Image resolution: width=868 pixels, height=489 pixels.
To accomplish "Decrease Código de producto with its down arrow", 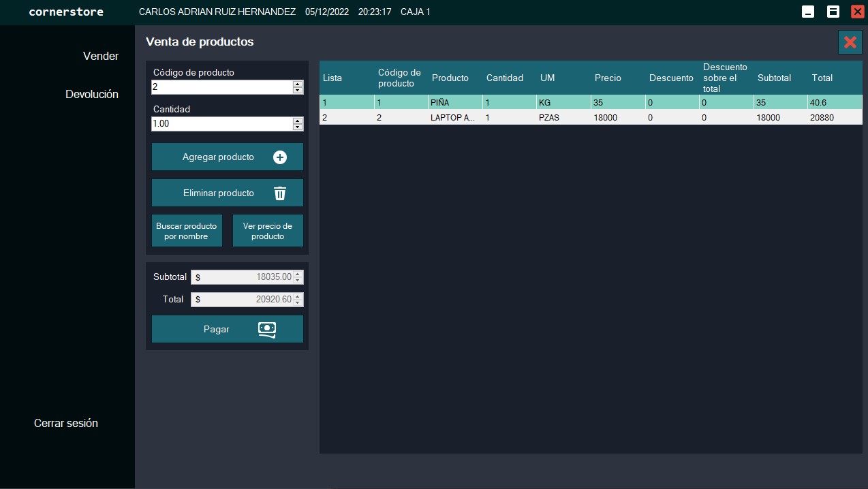I will coord(298,91).
